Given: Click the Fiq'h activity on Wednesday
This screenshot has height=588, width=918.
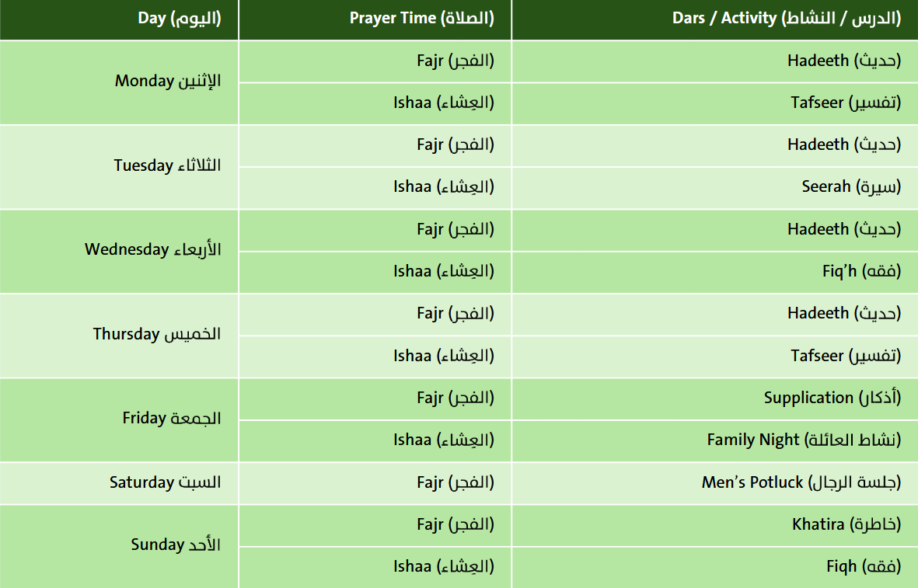Looking at the screenshot, I should click(715, 273).
